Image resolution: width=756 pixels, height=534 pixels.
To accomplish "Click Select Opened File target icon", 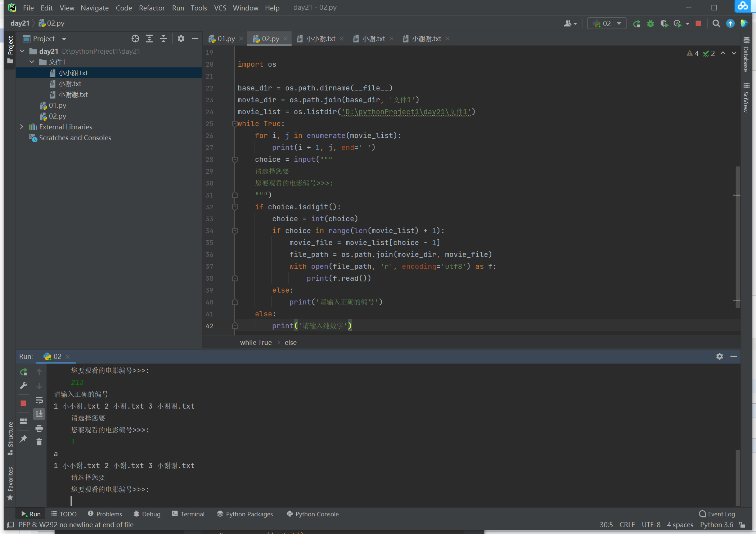I will [x=135, y=39].
